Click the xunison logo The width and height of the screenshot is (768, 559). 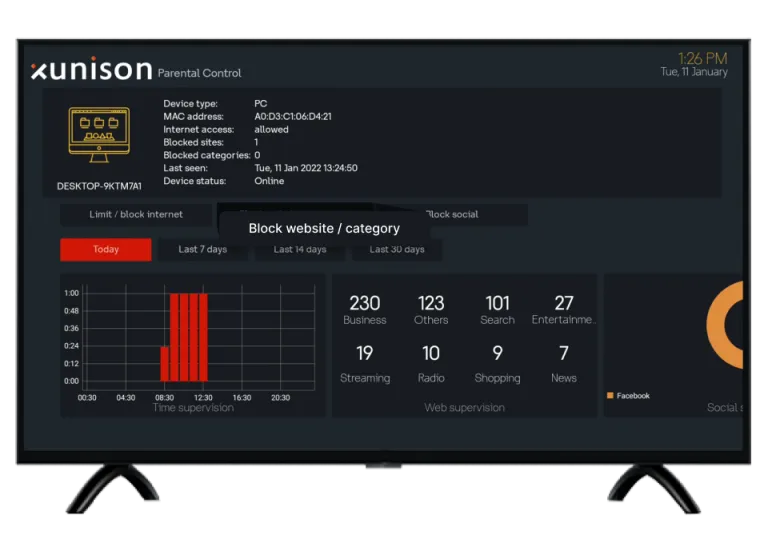(92, 70)
